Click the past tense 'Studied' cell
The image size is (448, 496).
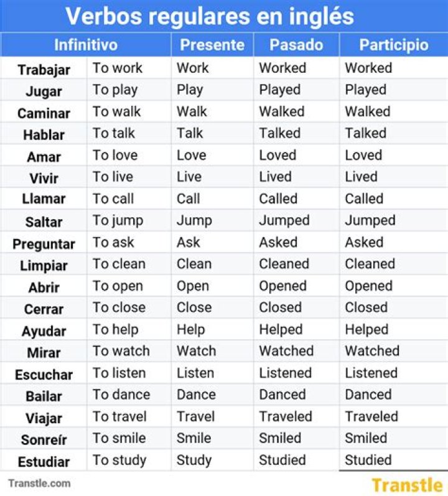(x=282, y=461)
